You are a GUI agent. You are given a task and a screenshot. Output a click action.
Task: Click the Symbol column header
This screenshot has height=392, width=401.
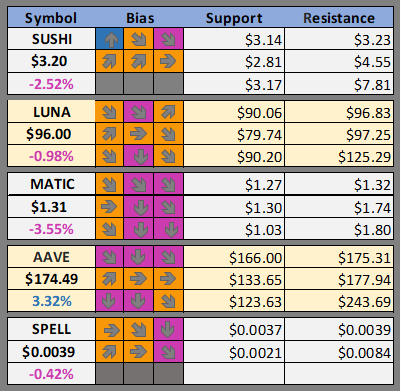51,18
